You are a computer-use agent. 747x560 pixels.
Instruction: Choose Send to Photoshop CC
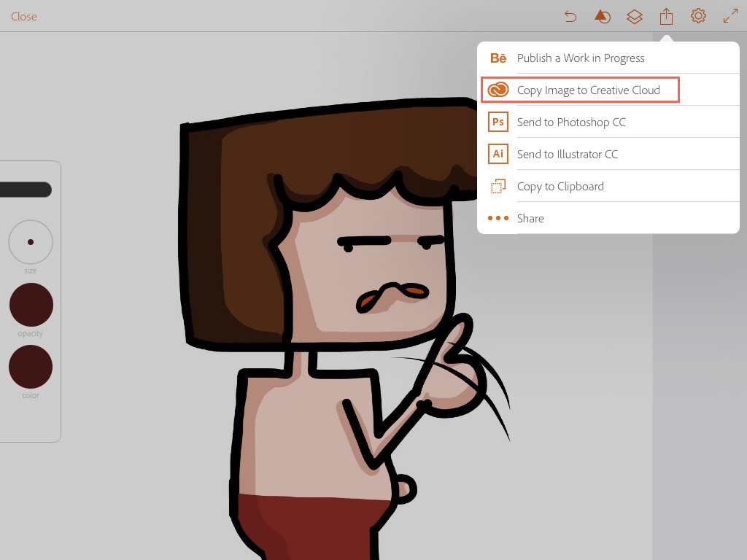(x=608, y=122)
